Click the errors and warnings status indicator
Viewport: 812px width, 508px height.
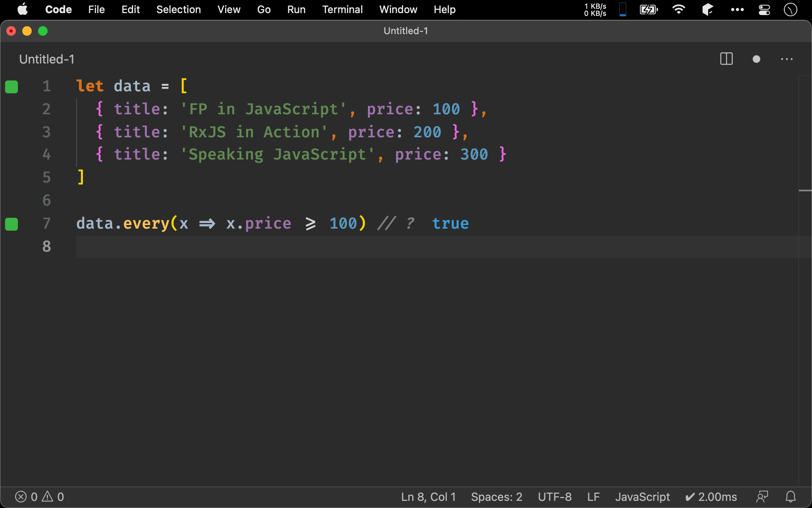pyautogui.click(x=39, y=496)
